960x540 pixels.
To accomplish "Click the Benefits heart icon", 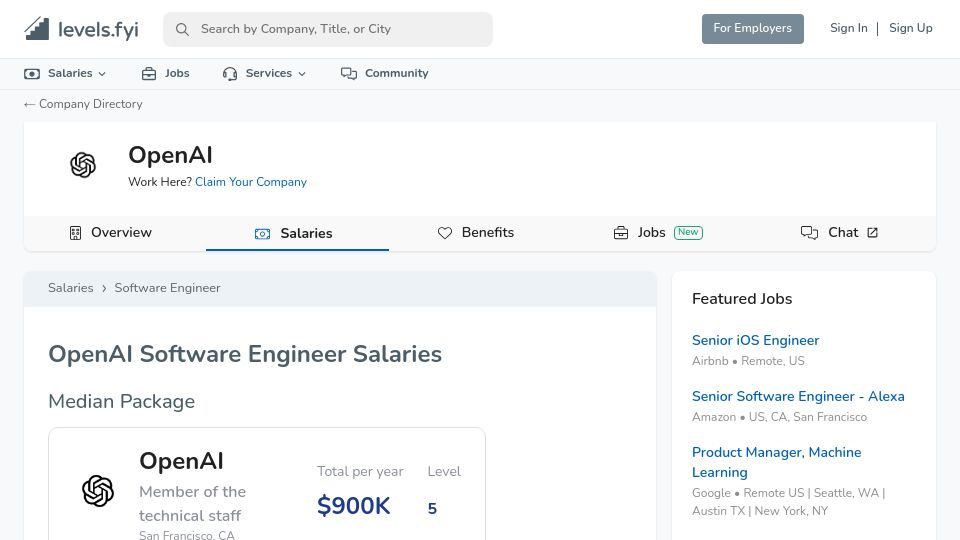I will 445,233.
